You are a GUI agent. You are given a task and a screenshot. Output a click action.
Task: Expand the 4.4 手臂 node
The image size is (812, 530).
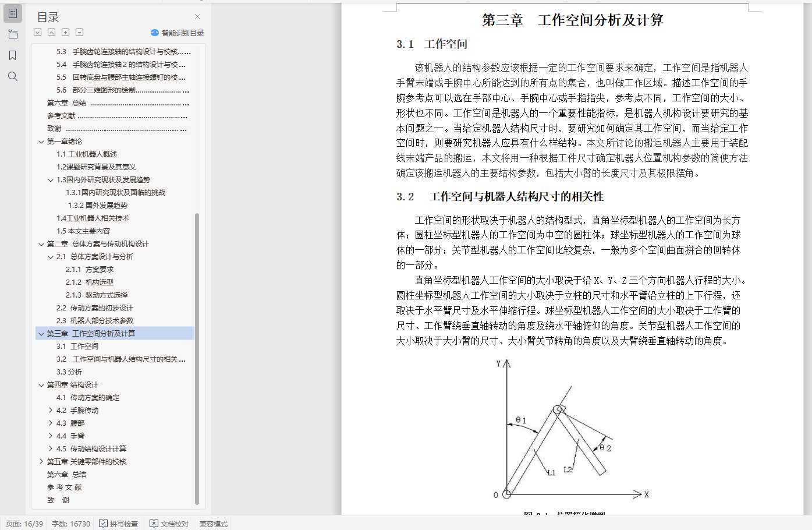pos(51,436)
